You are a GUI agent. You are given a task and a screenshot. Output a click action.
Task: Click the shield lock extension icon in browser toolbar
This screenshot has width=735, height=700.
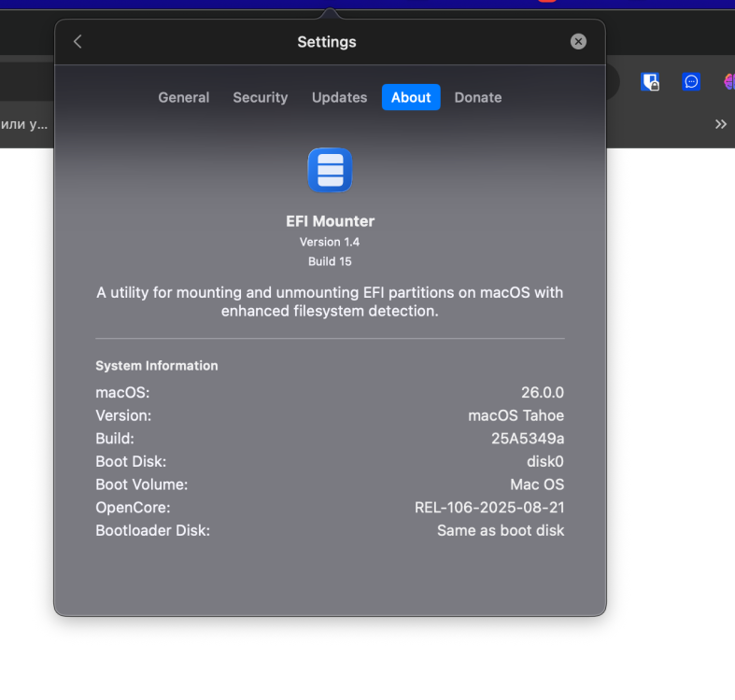point(650,82)
